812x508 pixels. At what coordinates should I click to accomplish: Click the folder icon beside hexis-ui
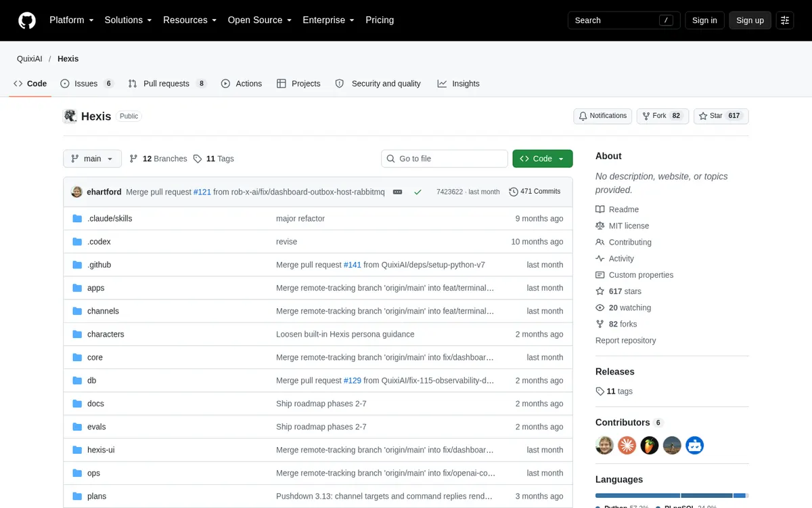(77, 450)
